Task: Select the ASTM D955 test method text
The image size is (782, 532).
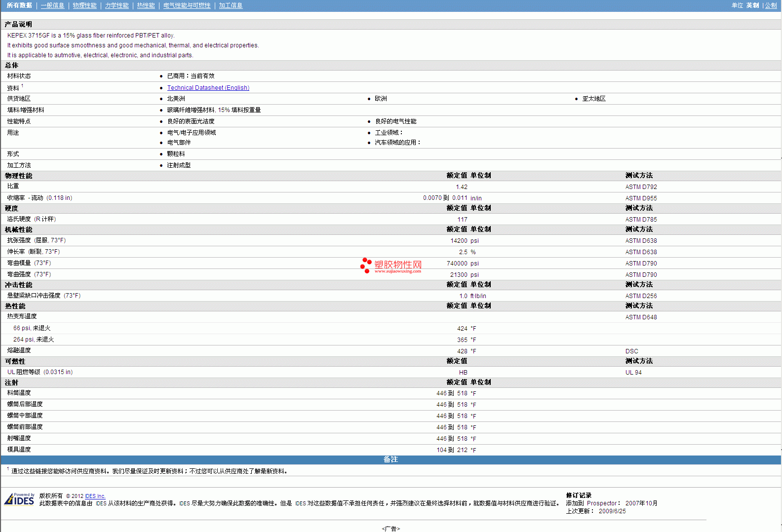Action: (641, 198)
